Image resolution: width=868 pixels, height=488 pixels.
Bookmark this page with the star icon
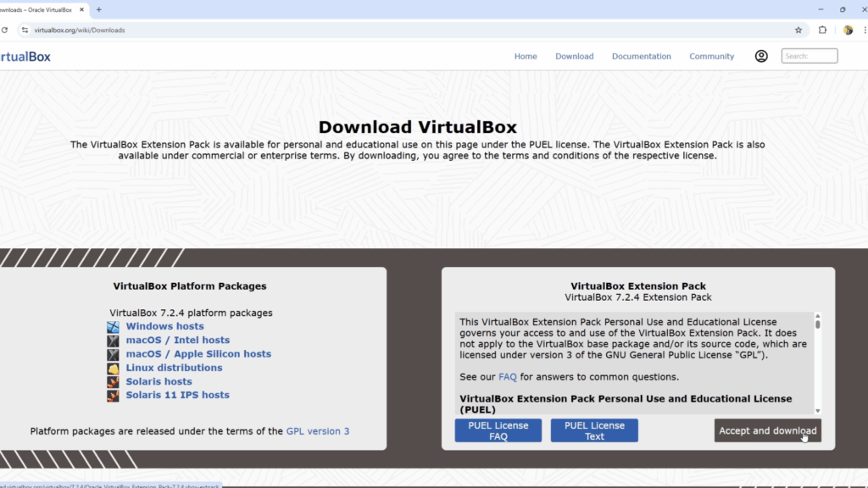click(798, 29)
